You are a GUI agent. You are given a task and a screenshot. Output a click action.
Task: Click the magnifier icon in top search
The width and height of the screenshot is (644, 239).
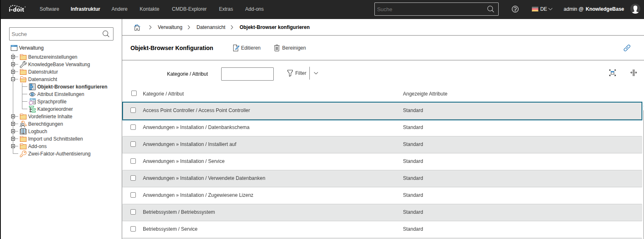(490, 9)
